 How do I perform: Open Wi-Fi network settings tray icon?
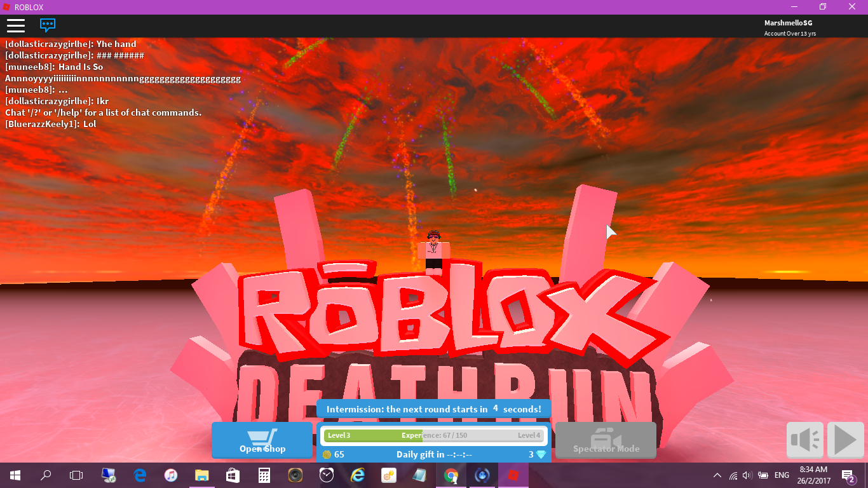pos(733,475)
